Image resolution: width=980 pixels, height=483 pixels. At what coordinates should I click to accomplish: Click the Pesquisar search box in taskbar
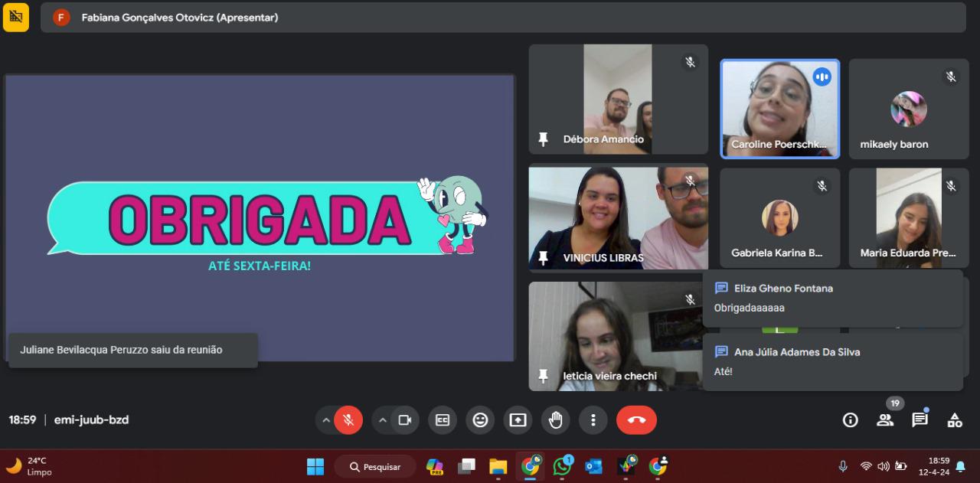coord(375,466)
